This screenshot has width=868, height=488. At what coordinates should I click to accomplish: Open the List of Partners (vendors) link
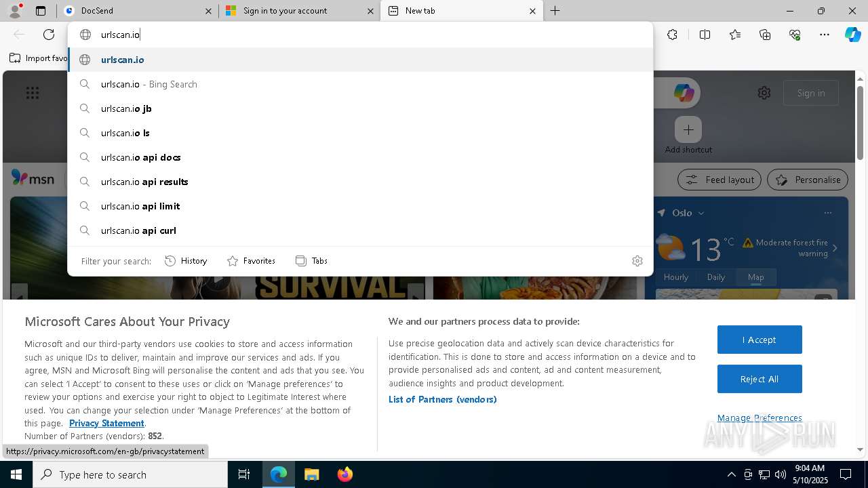coord(443,399)
